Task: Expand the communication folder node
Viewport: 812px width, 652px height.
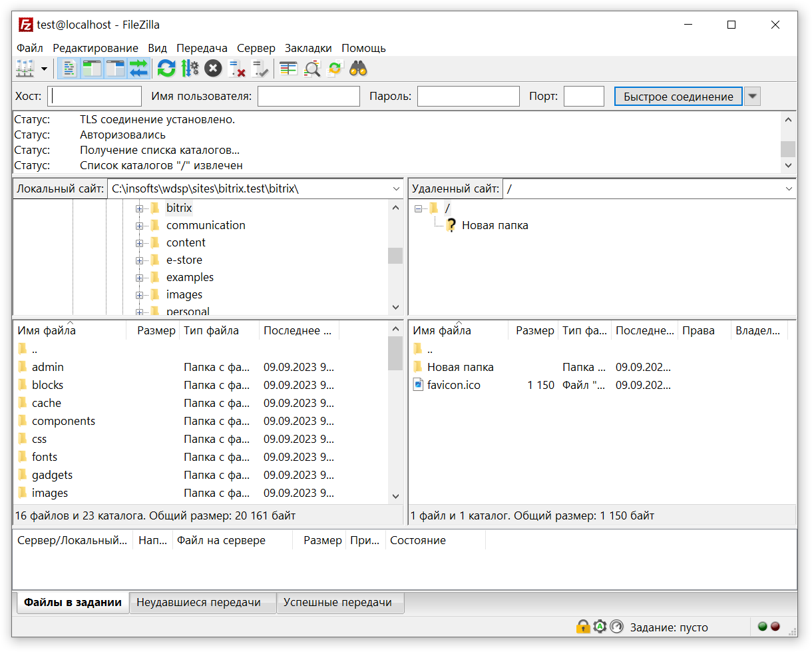Action: tap(140, 226)
